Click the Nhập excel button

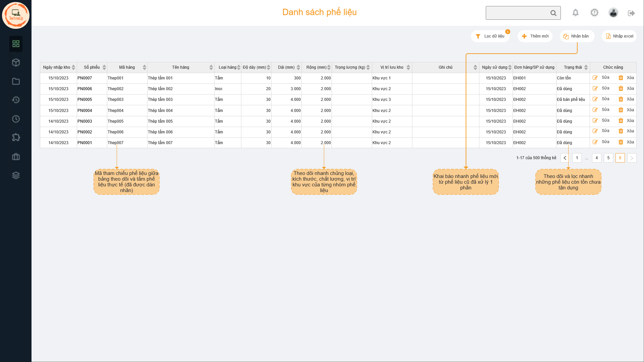coord(619,36)
